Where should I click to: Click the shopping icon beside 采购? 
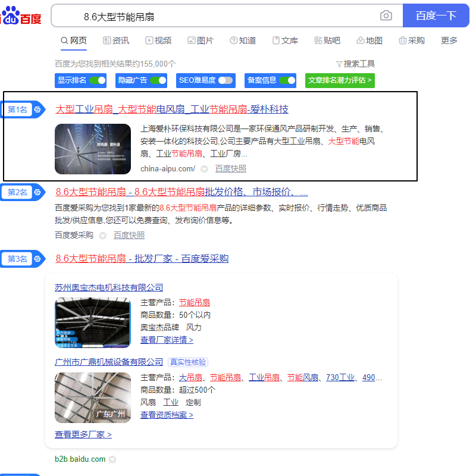(x=403, y=40)
